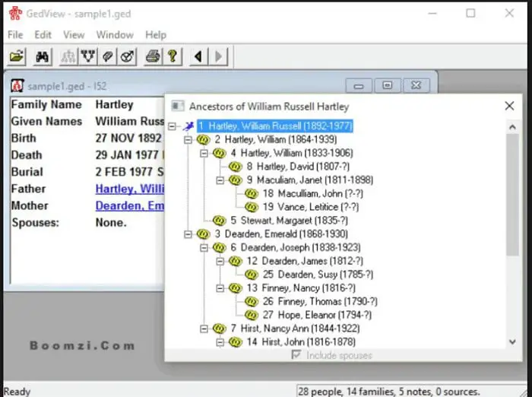Select tree row 7 Hirst, Nancy Ann (1844-1922)
Viewport: 532px width, 397px height.
point(295,329)
